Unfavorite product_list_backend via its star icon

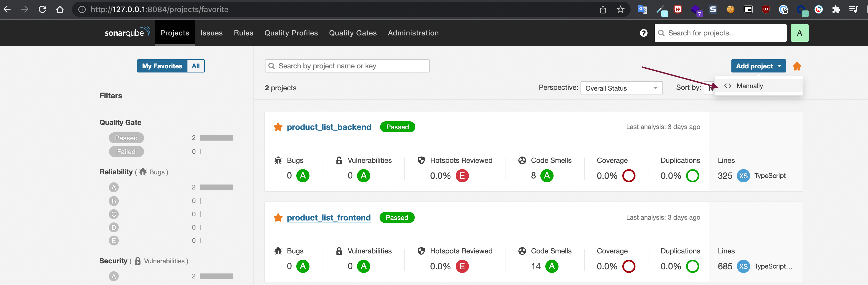tap(278, 127)
